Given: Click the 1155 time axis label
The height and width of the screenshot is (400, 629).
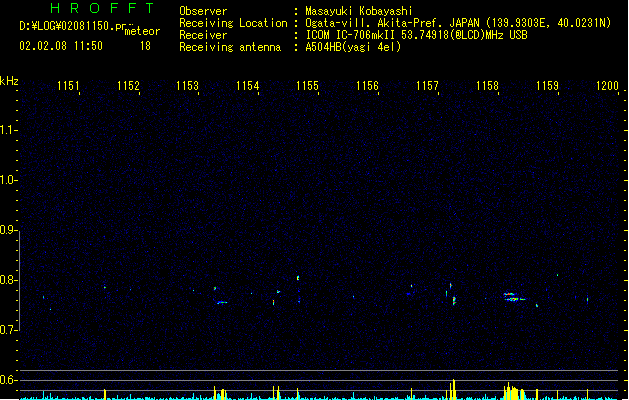Looking at the screenshot, I should (307, 86).
